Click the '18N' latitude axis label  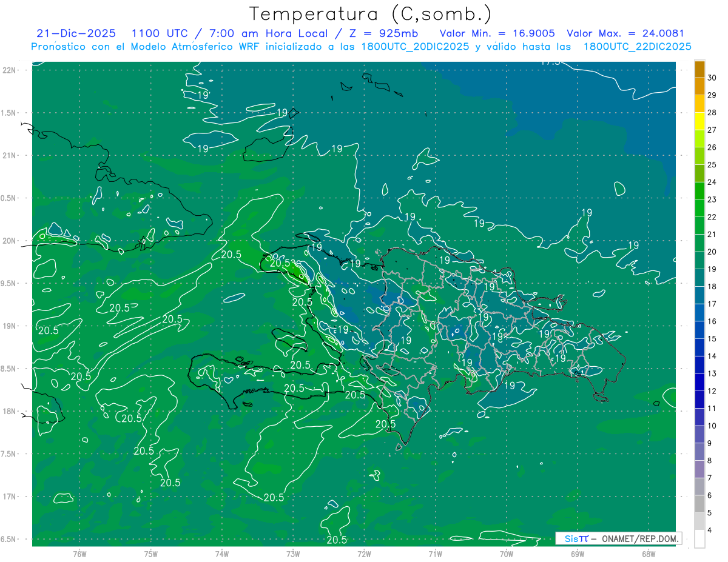coord(9,411)
